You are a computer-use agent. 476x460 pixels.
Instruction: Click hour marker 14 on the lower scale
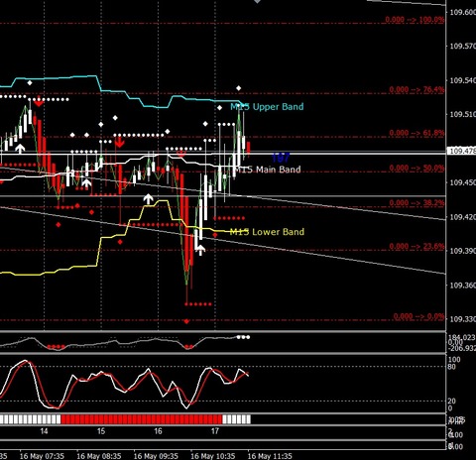tap(44, 431)
